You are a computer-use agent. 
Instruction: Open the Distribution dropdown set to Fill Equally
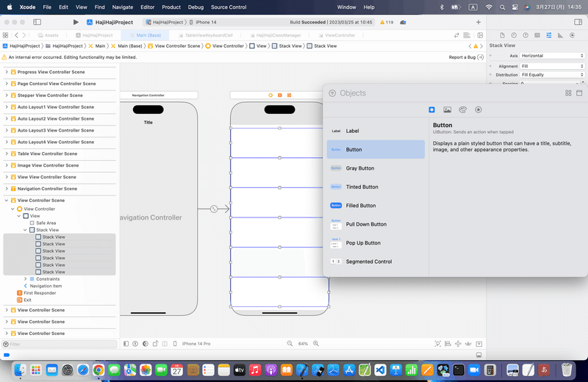coord(553,75)
